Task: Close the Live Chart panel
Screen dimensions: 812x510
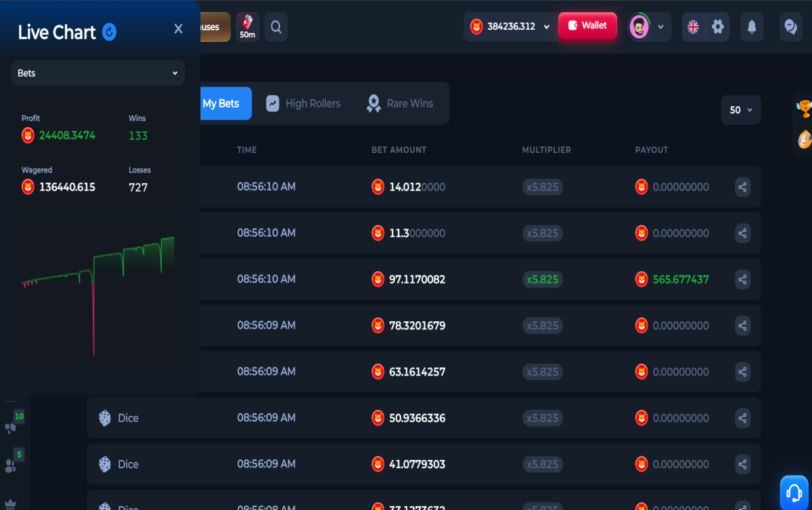Action: [179, 28]
